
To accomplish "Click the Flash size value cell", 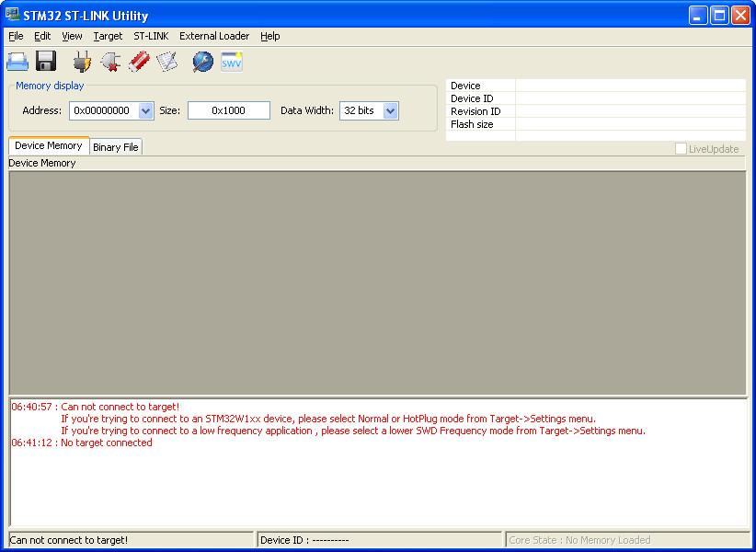I will pos(631,124).
